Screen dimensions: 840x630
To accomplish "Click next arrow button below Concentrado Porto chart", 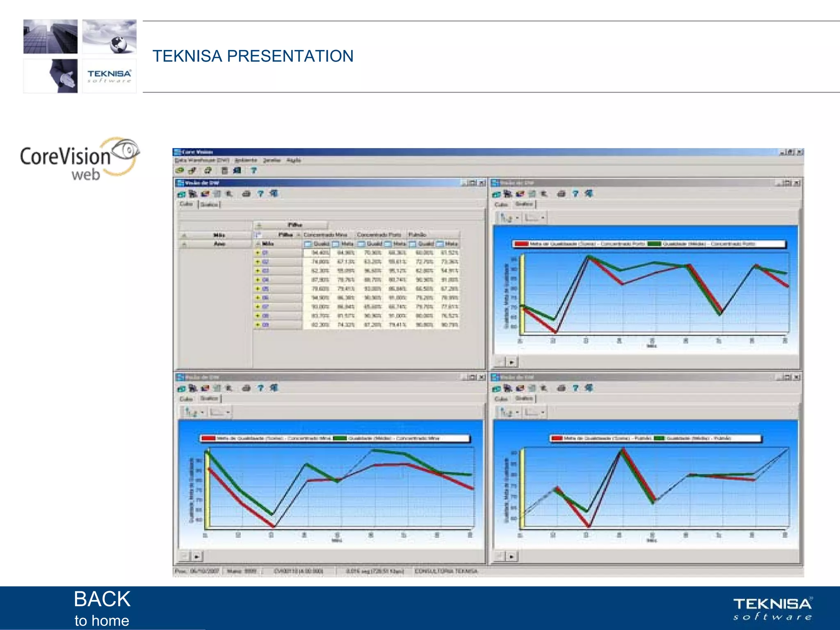I will point(511,363).
